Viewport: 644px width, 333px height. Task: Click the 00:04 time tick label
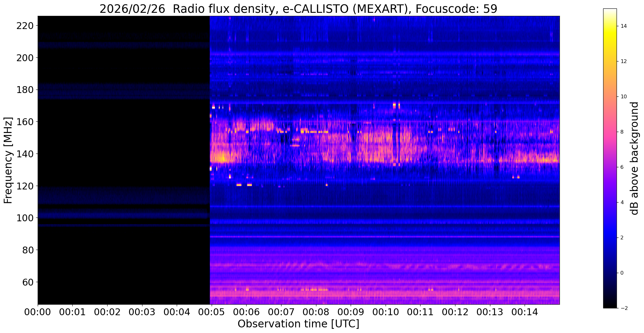click(x=177, y=312)
